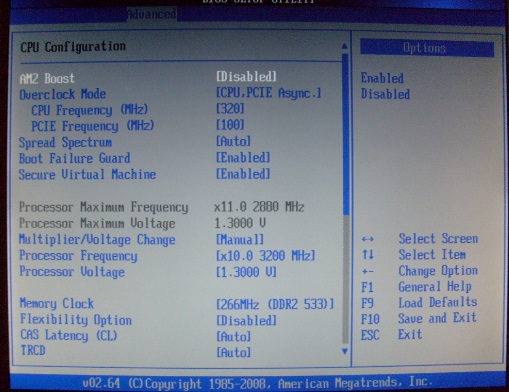Select the Advanced tab
Screen dimensions: 509x392
tap(152, 14)
